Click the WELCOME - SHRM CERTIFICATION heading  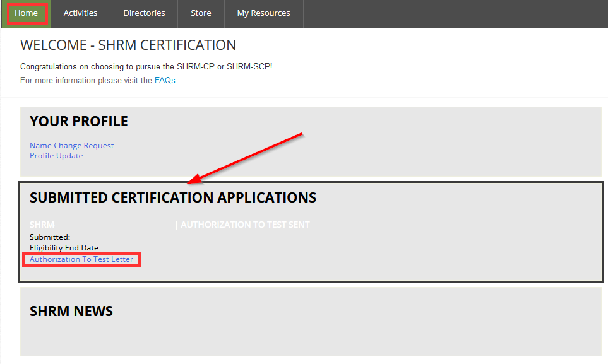click(x=128, y=45)
